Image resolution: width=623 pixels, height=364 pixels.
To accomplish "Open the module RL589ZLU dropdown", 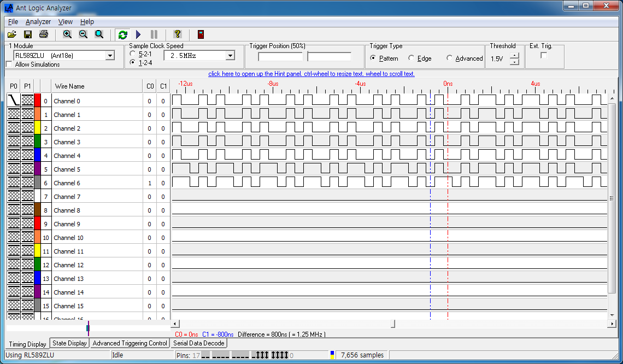I will click(110, 56).
